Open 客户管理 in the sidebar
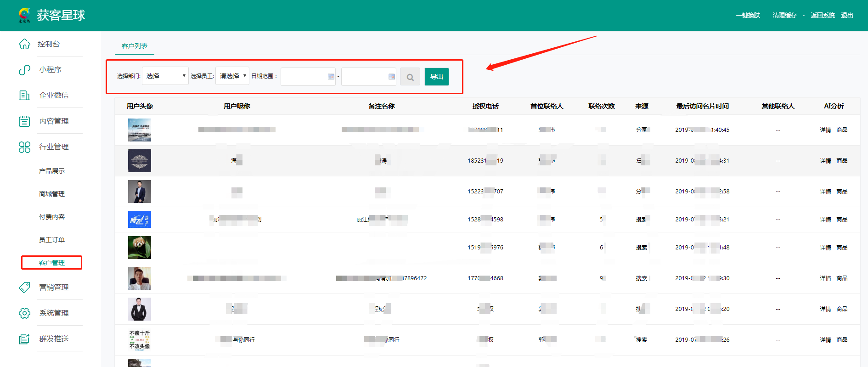The image size is (868, 367). (52, 263)
